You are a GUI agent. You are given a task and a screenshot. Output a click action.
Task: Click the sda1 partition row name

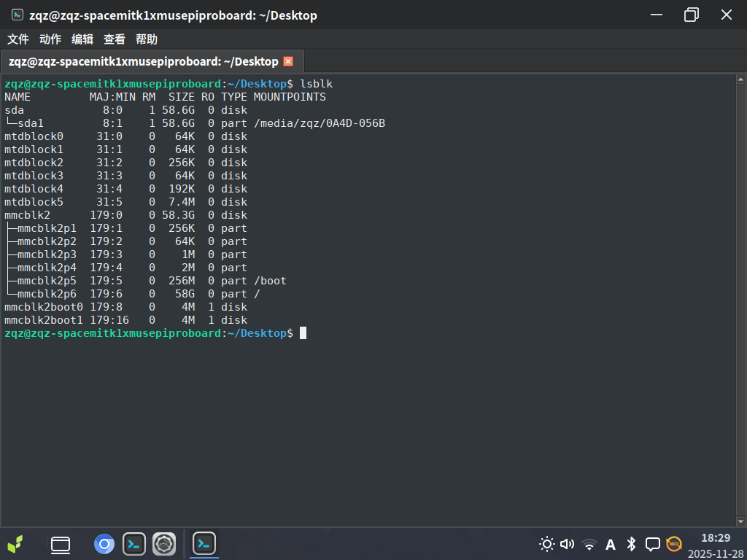(x=31, y=123)
